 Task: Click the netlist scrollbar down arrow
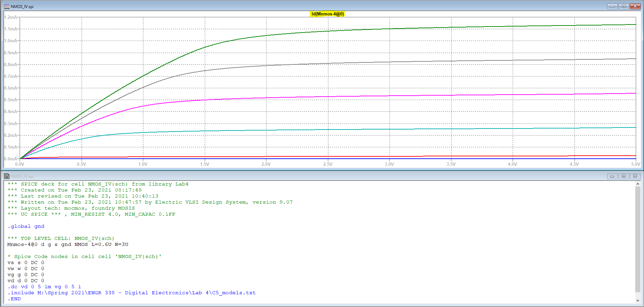[x=638, y=301]
